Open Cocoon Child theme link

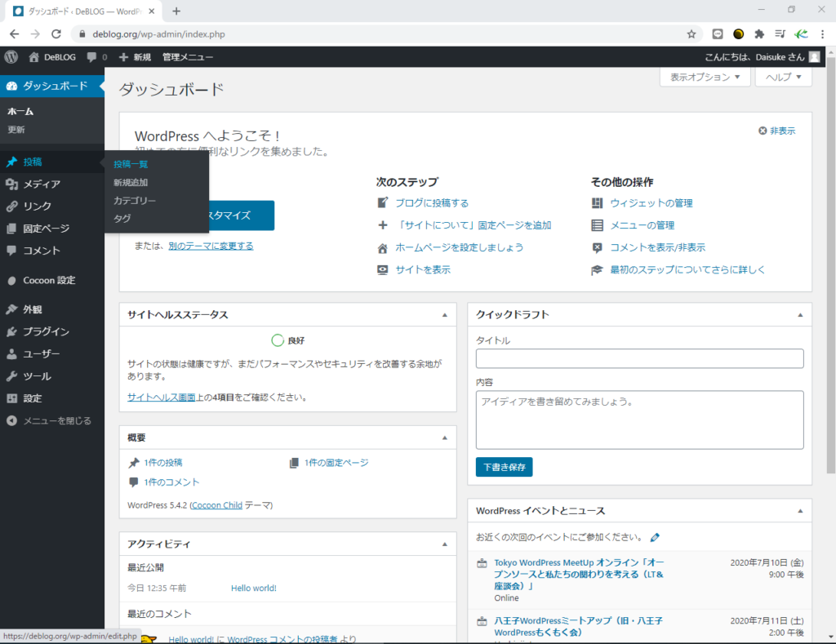(216, 505)
